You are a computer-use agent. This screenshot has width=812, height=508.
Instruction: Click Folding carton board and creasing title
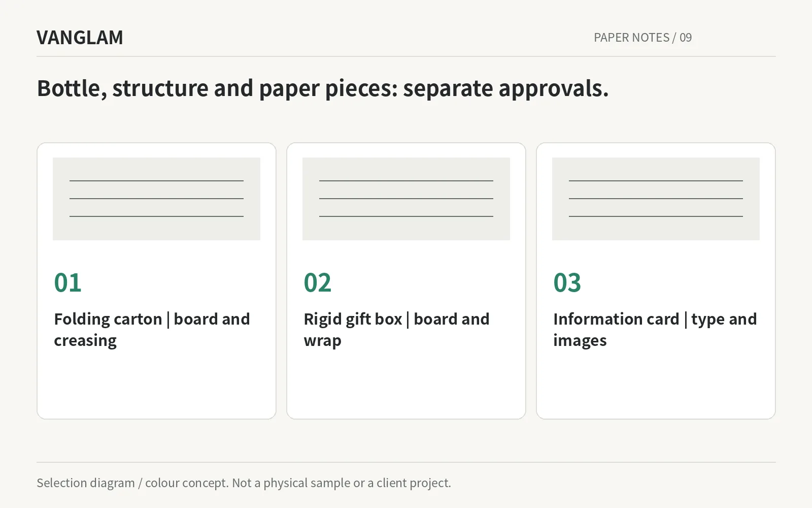[152, 330]
